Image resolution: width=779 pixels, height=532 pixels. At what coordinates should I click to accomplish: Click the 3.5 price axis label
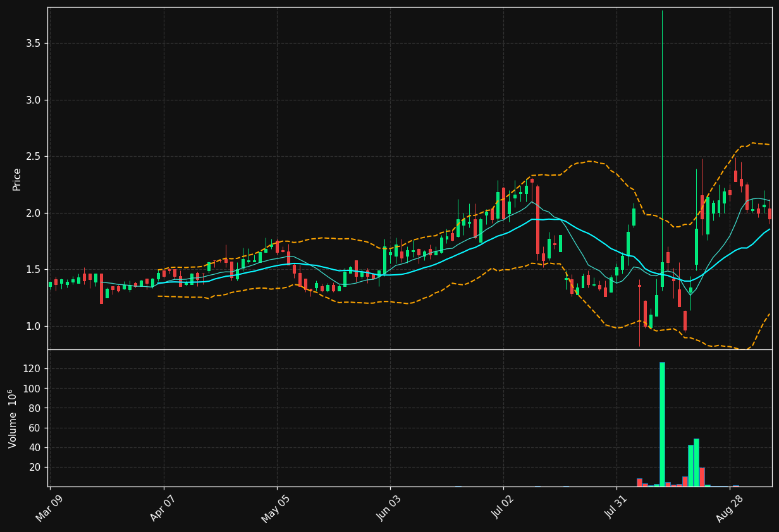pyautogui.click(x=33, y=43)
